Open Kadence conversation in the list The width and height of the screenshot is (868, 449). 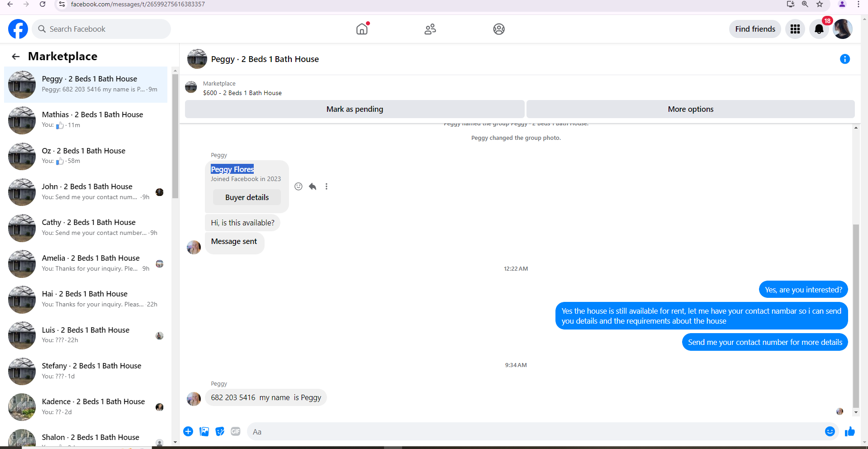pyautogui.click(x=86, y=407)
